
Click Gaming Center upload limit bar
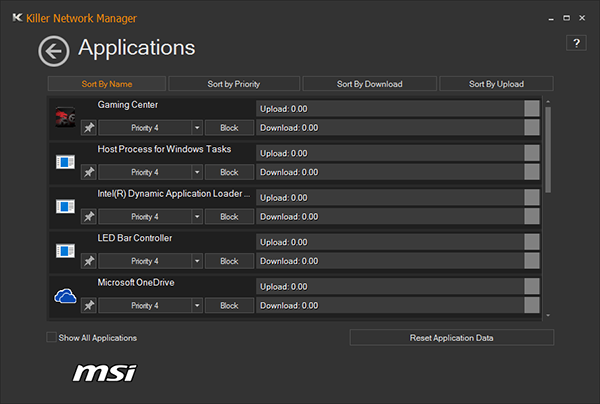tap(398, 109)
